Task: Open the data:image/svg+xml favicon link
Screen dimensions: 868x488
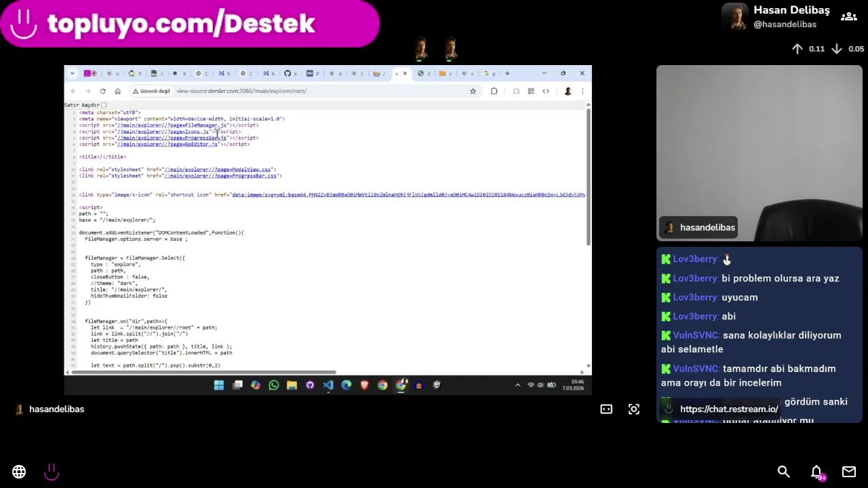Action: coord(408,195)
